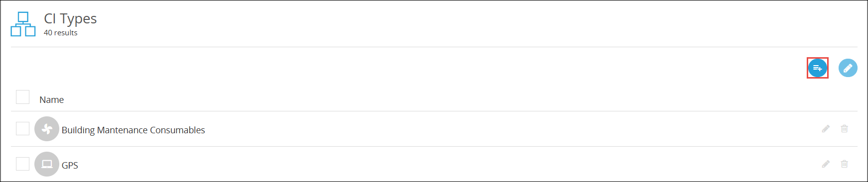
Task: Open the Building Mantenance Consumables link
Action: (x=133, y=130)
